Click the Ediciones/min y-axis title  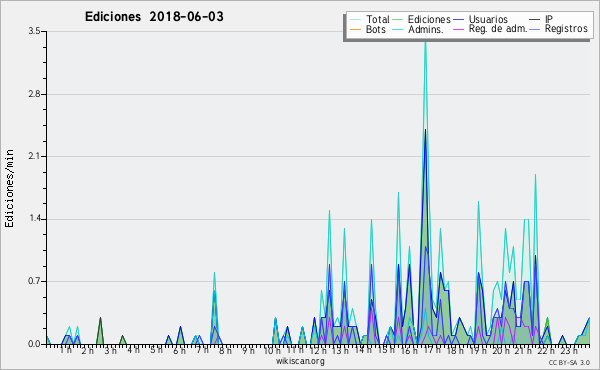pyautogui.click(x=9, y=189)
